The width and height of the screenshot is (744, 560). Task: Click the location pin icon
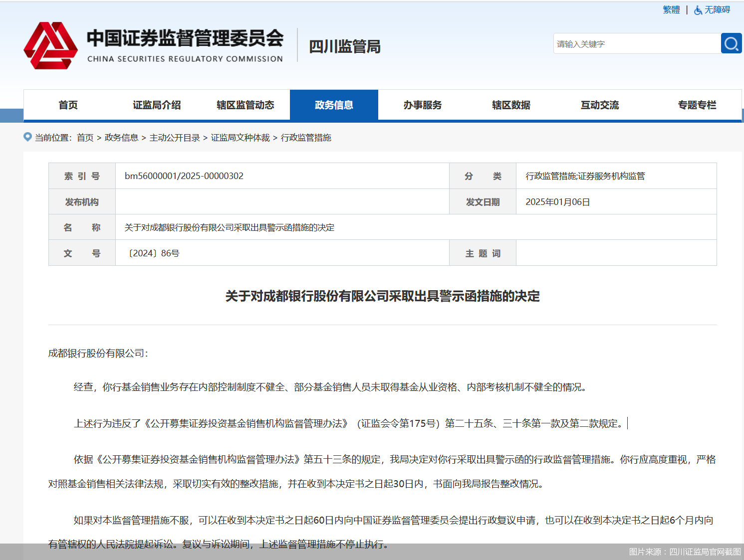point(28,137)
